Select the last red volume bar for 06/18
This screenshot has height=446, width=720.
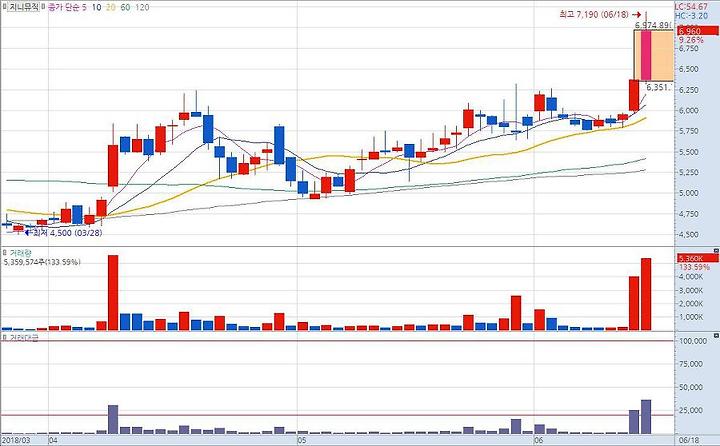coord(646,294)
